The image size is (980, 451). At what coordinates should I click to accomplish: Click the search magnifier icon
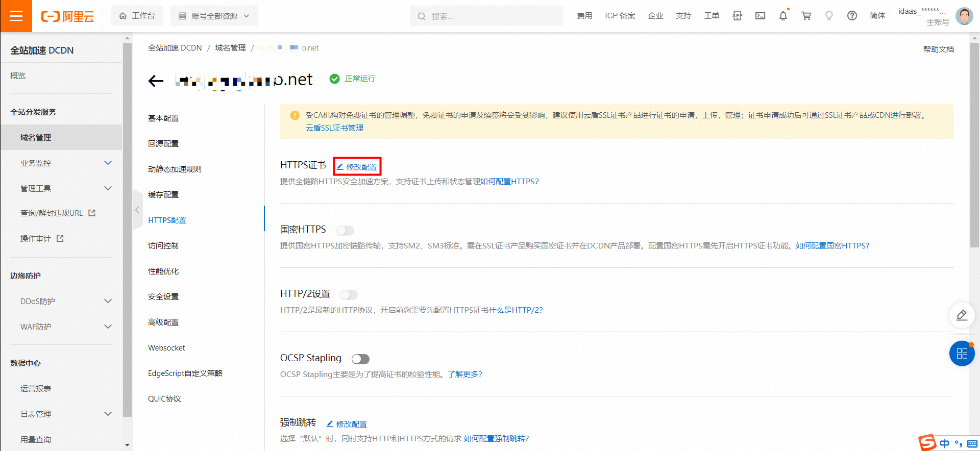(x=422, y=16)
